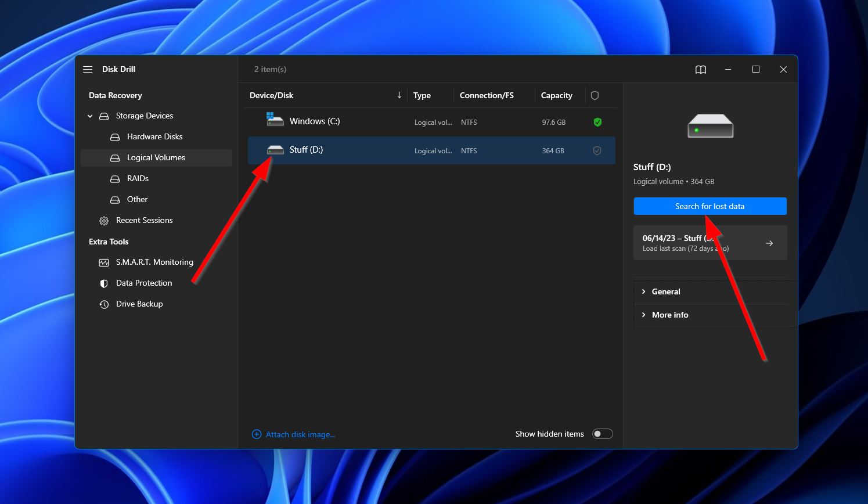Image resolution: width=868 pixels, height=504 pixels.
Task: Expand the General section
Action: tap(665, 291)
